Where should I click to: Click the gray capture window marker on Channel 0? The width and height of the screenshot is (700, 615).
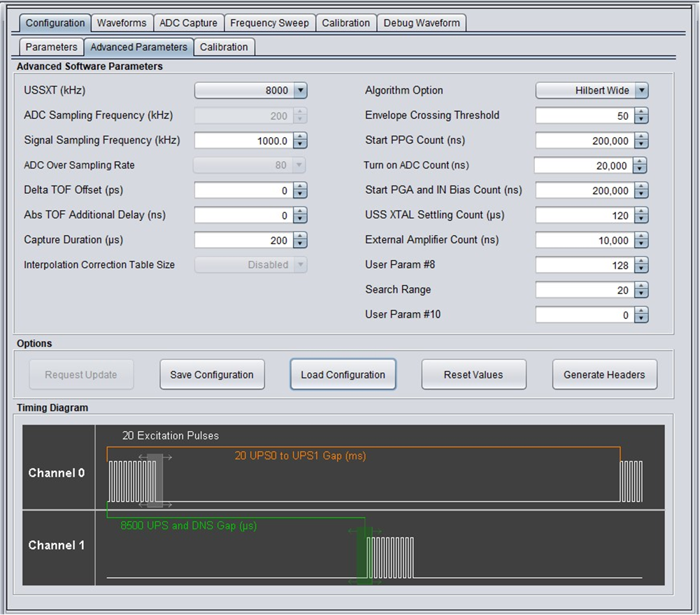pos(155,480)
